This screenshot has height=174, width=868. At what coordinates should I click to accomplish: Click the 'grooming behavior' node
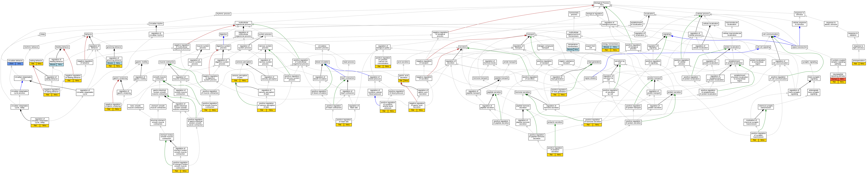(114, 47)
